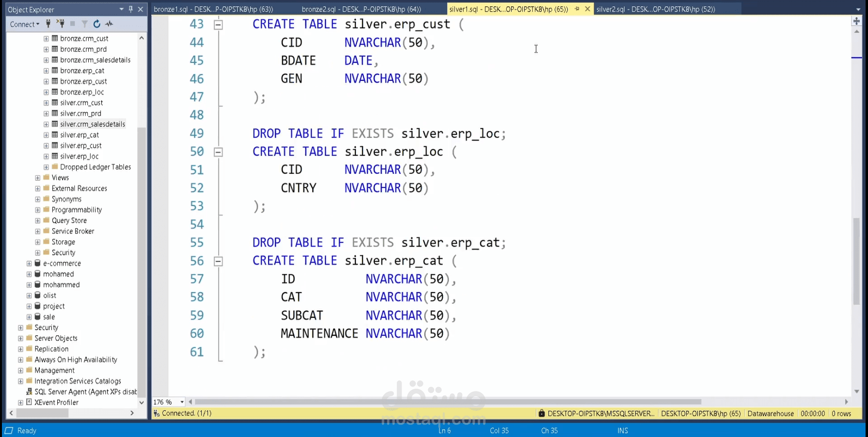This screenshot has height=437, width=868.
Task: Toggle the INS insert-mode indicator
Action: pos(623,430)
